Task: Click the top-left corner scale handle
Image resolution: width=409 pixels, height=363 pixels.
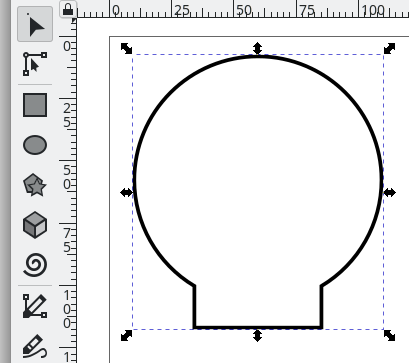Action: (x=126, y=48)
